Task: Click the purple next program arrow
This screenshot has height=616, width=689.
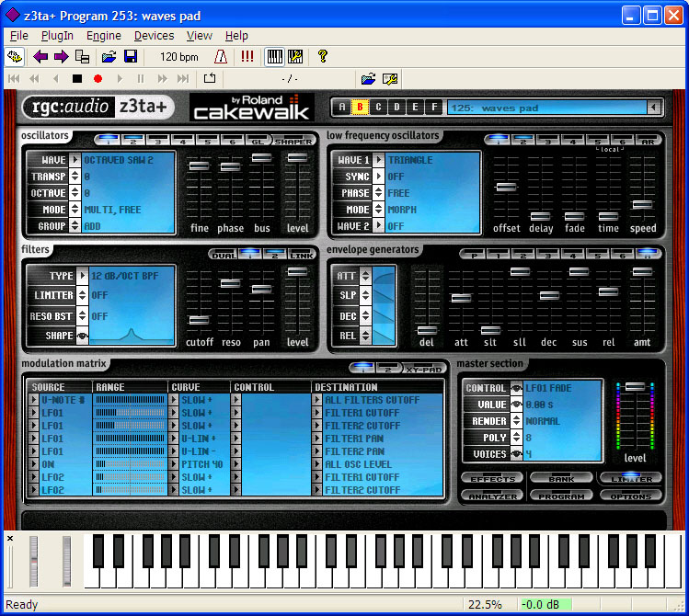Action: (x=61, y=57)
